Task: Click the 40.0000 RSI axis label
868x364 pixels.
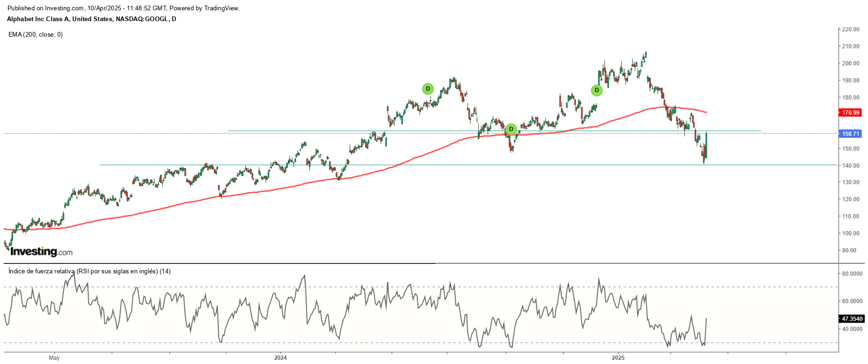Action: click(852, 329)
